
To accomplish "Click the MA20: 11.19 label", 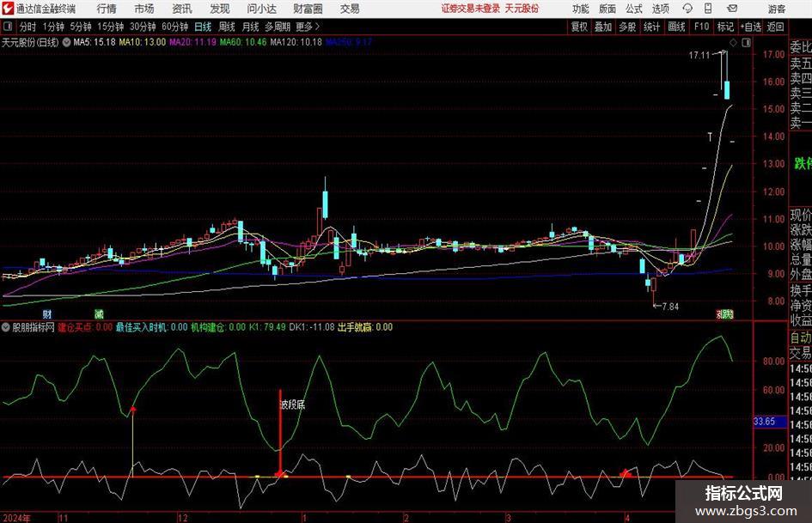I will [x=192, y=42].
